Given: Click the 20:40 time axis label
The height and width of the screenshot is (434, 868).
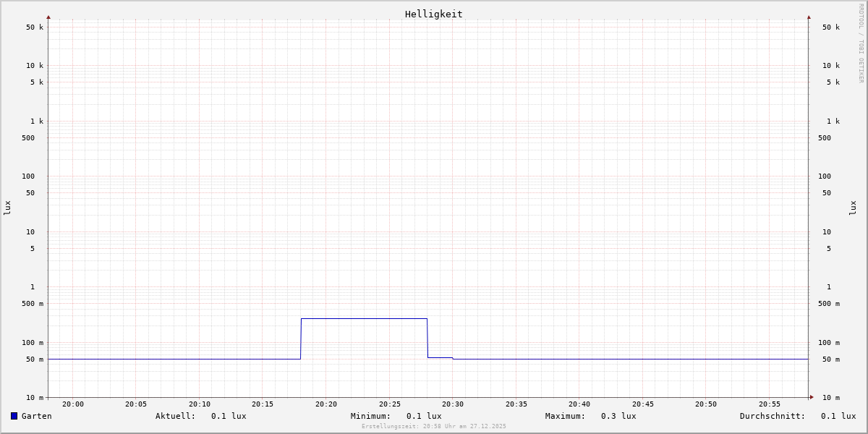Looking at the screenshot, I should (x=579, y=404).
